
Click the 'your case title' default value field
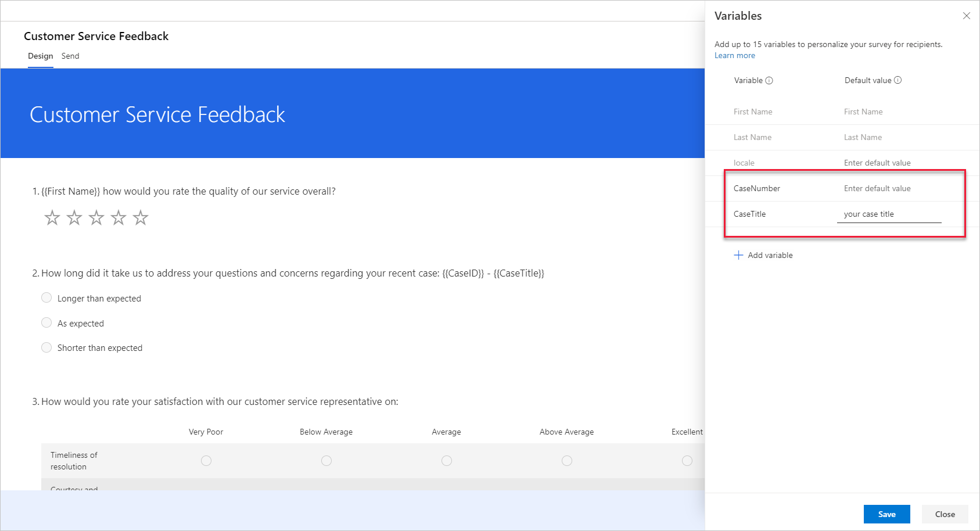pos(889,214)
